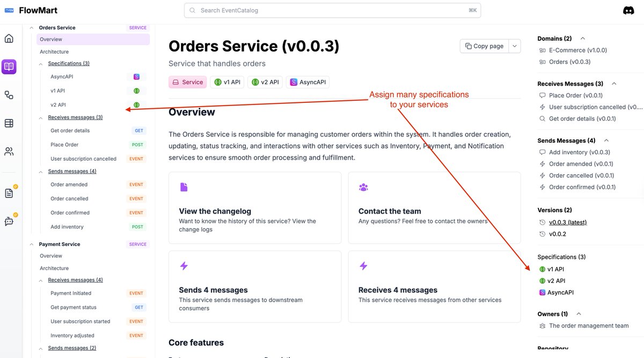644x358 pixels.
Task: Open Place Order in sidebar tree
Action: pyautogui.click(x=64, y=145)
